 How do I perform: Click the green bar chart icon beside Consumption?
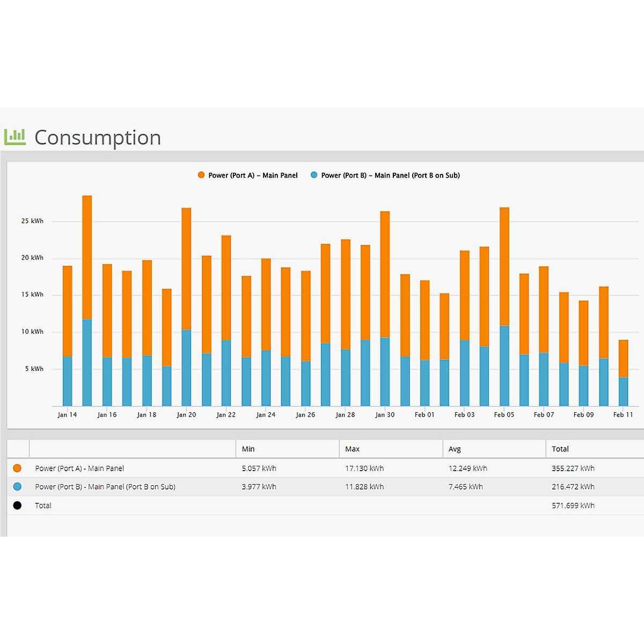click(15, 137)
